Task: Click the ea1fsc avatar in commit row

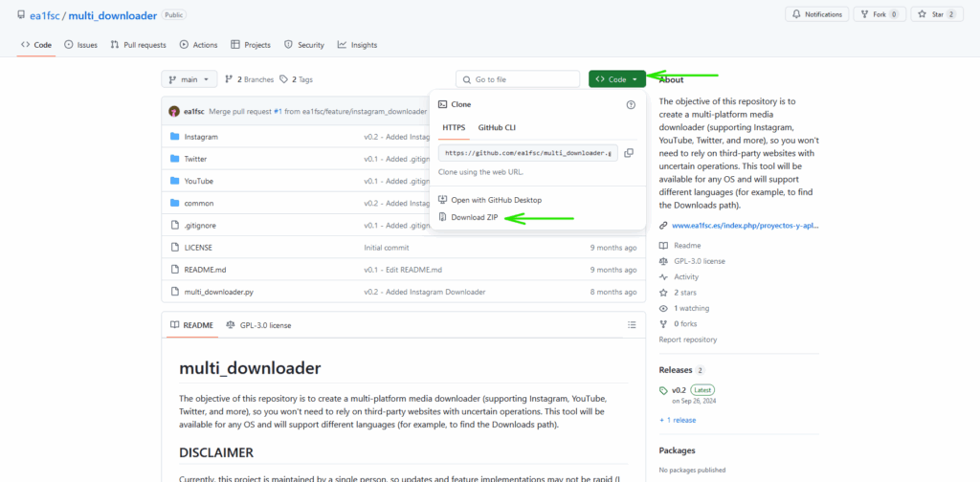Action: point(174,111)
